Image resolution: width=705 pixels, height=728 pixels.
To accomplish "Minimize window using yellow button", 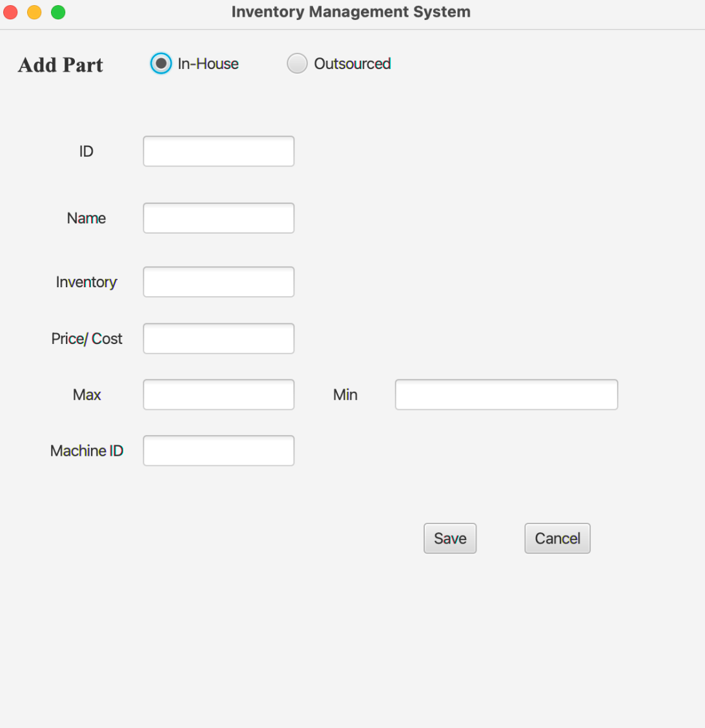I will [34, 12].
